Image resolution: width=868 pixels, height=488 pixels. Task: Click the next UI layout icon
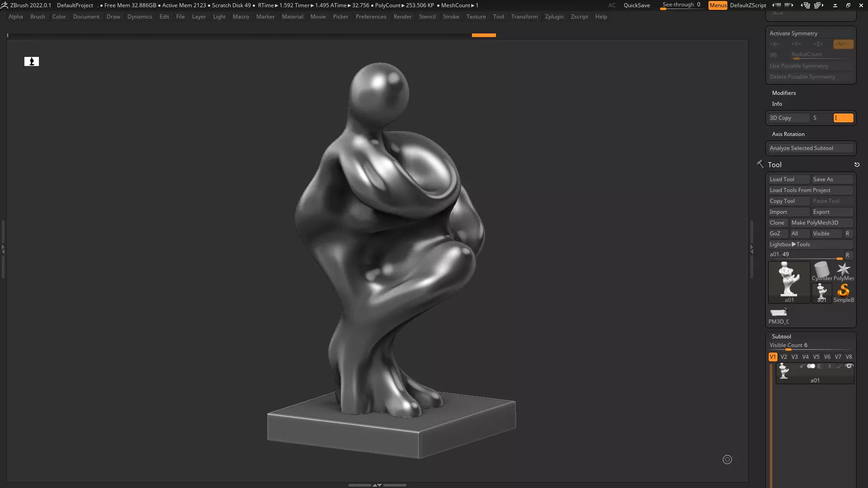(x=819, y=5)
